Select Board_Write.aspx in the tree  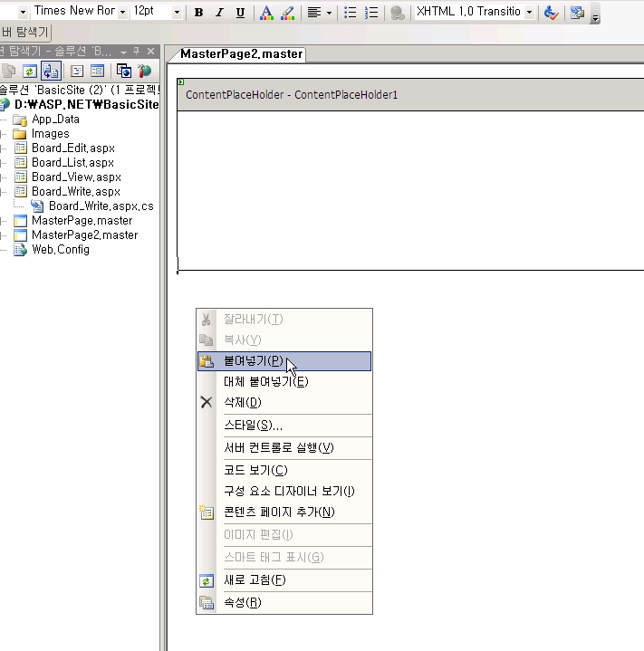(76, 192)
